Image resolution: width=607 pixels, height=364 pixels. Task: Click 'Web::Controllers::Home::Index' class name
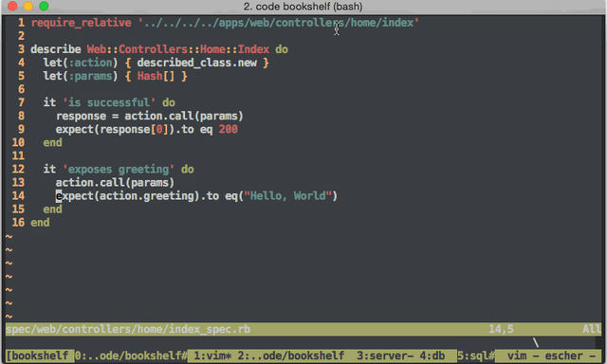tap(178, 49)
